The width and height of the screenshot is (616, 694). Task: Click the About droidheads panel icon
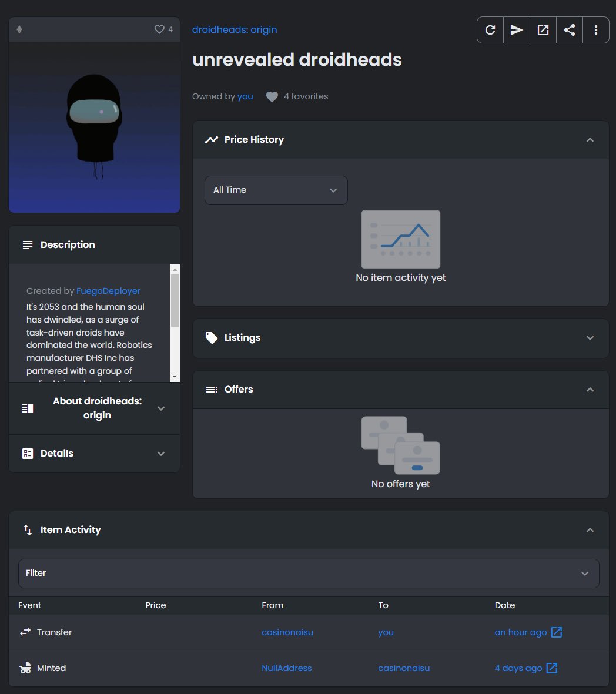(28, 408)
